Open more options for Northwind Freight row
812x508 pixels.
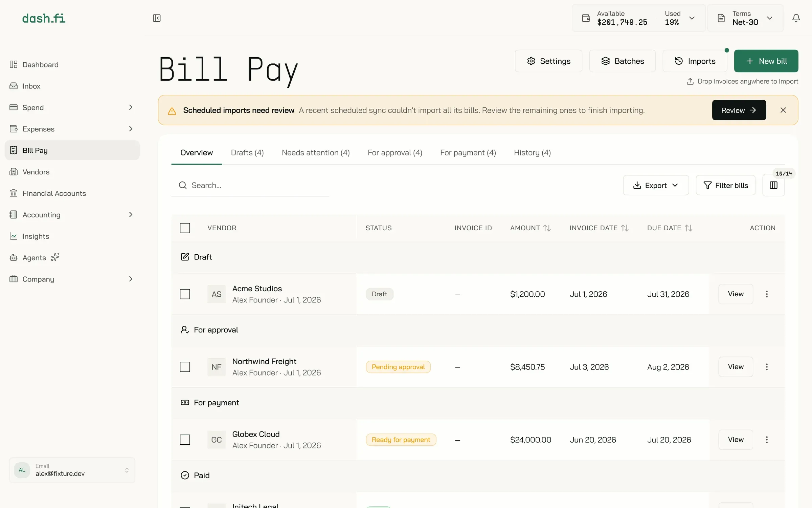[767, 367]
